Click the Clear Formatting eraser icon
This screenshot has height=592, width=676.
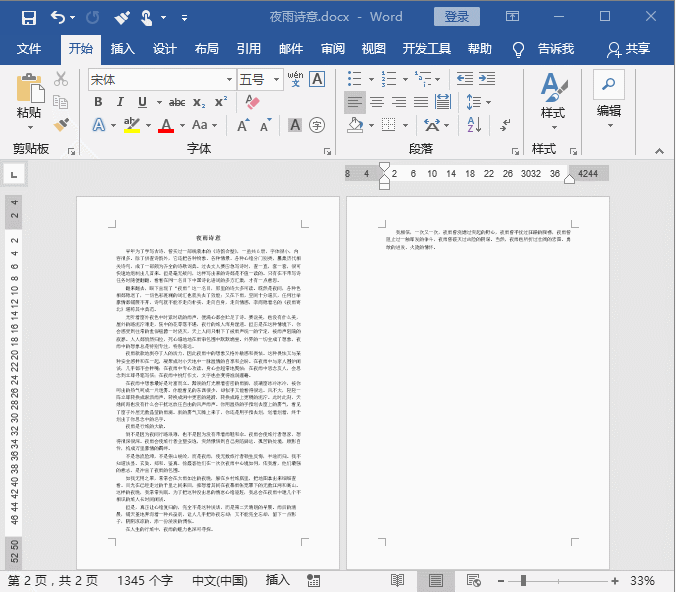[x=252, y=102]
